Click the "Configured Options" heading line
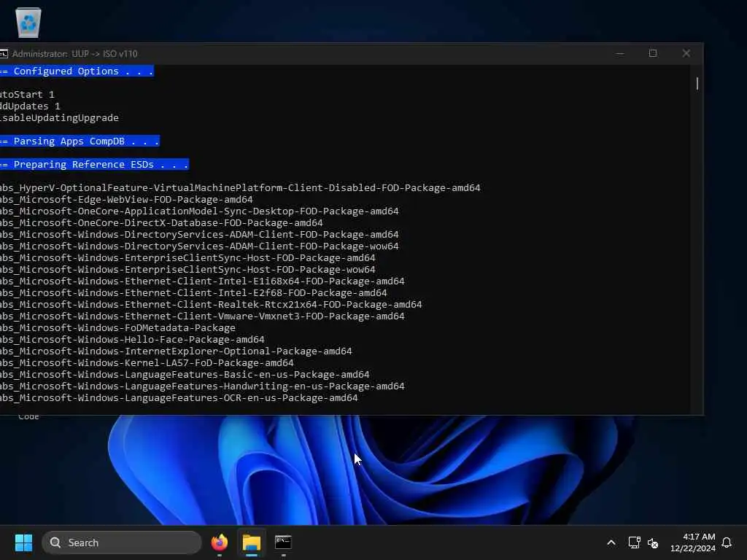The image size is (747, 560). [77, 71]
